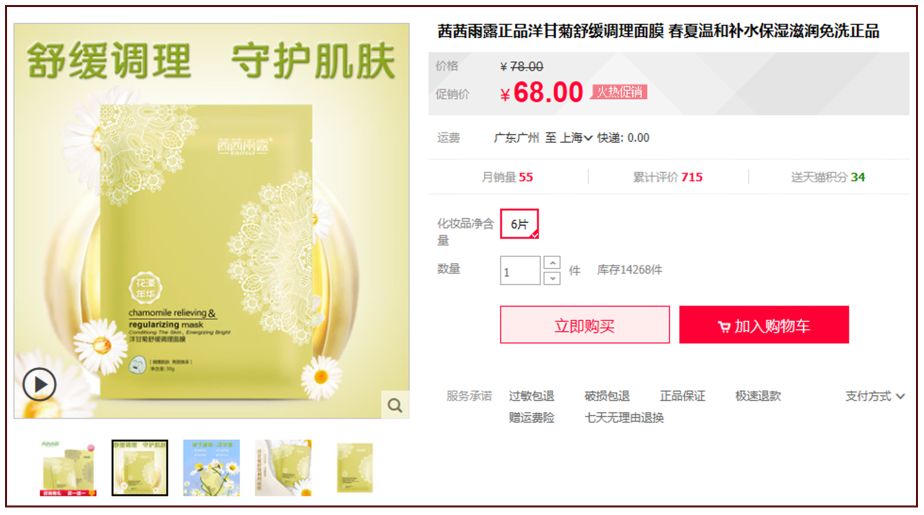Open the 正品保证 guarantee link
The image size is (924, 515).
coord(682,396)
